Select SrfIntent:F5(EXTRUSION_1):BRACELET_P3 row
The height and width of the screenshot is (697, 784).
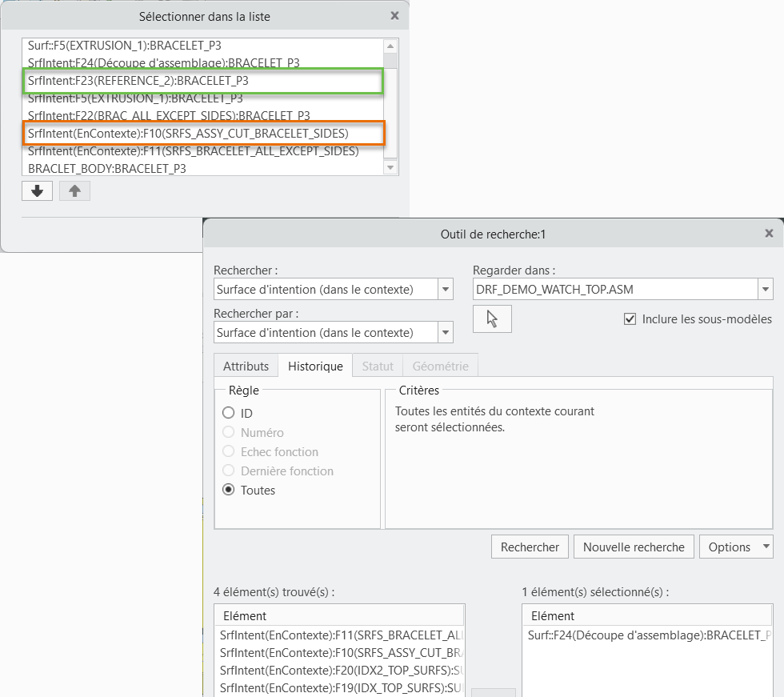[x=202, y=98]
